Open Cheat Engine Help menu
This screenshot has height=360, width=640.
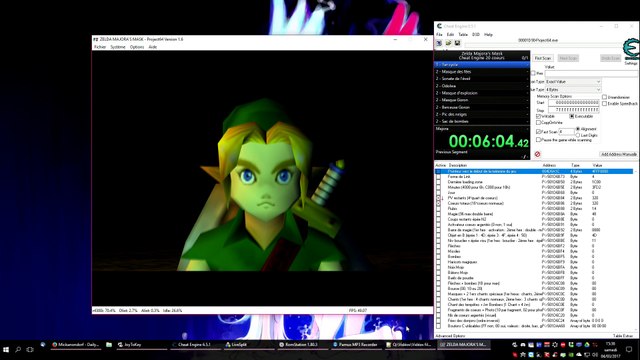point(488,35)
